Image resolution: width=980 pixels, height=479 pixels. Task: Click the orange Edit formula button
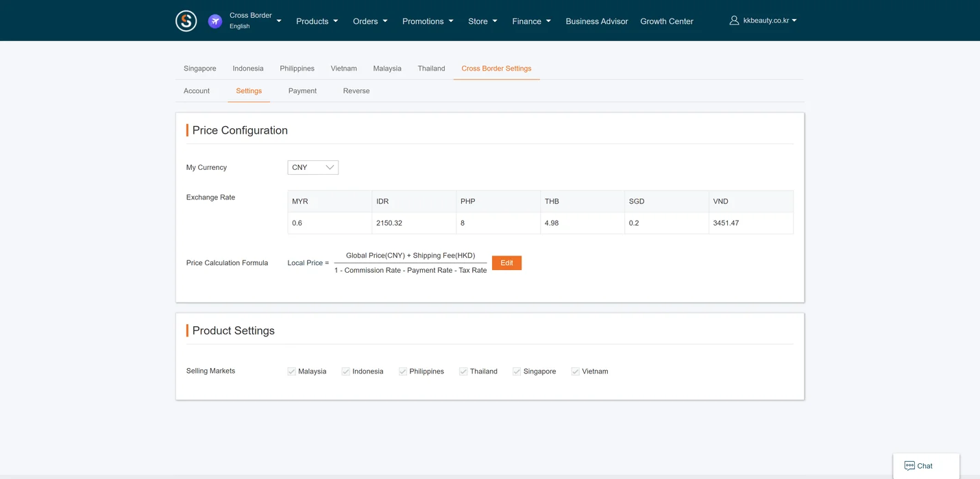506,263
